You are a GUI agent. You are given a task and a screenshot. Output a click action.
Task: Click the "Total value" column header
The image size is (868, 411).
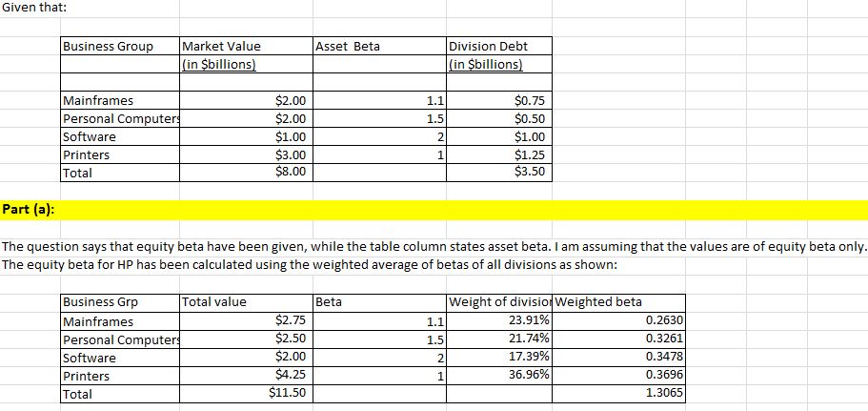coord(214,302)
